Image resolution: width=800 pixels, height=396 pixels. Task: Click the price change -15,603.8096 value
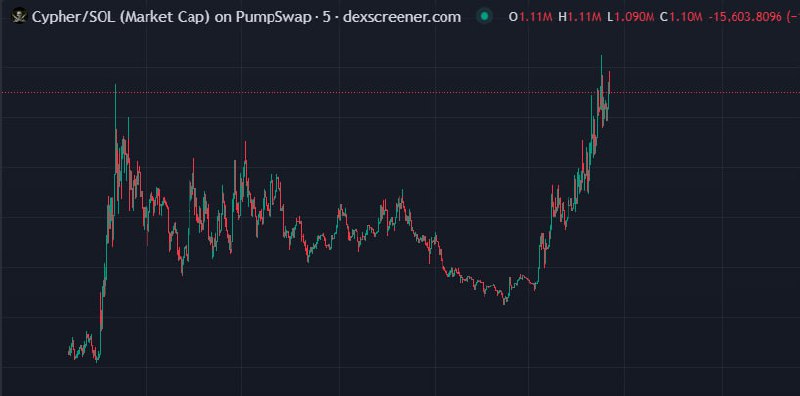click(x=744, y=17)
